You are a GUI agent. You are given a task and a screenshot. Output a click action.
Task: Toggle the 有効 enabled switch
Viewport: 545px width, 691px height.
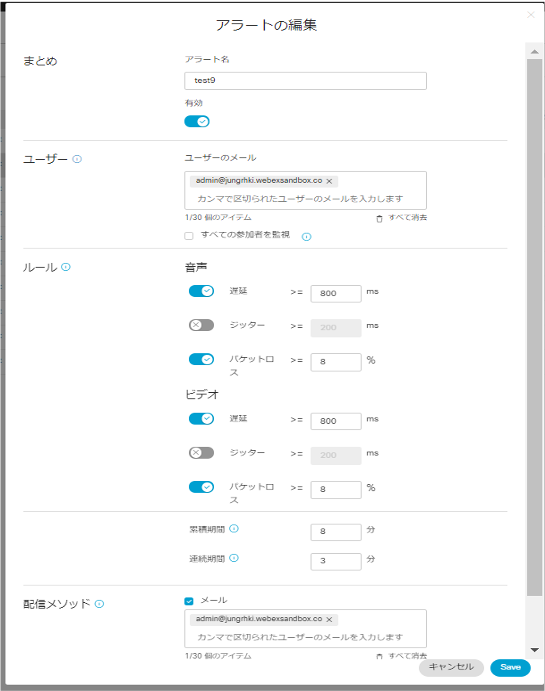[197, 122]
